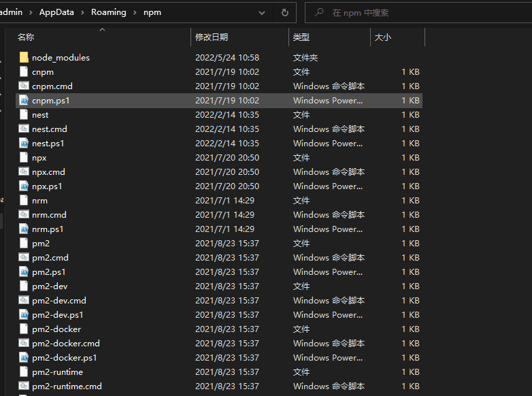Click the nrm.ps1 PowerShell icon

pyautogui.click(x=24, y=229)
